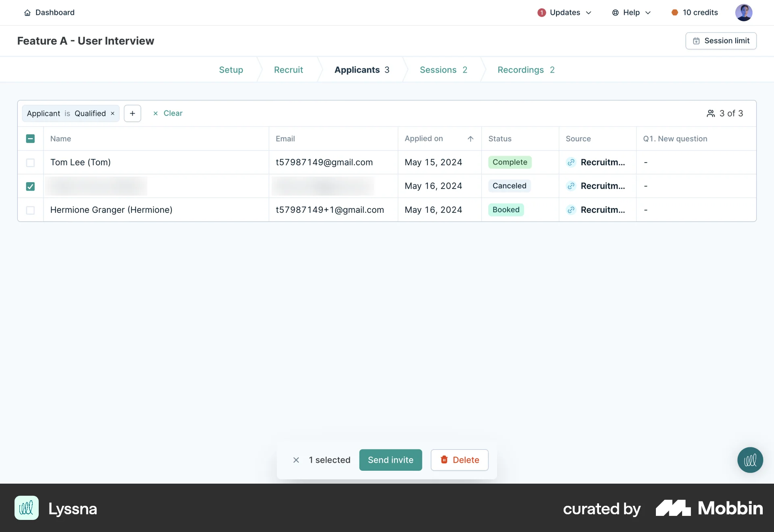Viewport: 774px width, 532px height.
Task: Click the 10 credits indicator
Action: [694, 12]
